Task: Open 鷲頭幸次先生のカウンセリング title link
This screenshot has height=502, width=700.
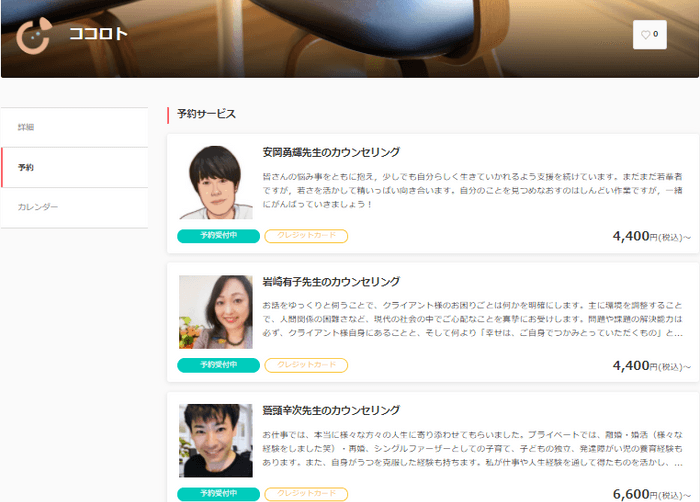Action: pyautogui.click(x=331, y=410)
